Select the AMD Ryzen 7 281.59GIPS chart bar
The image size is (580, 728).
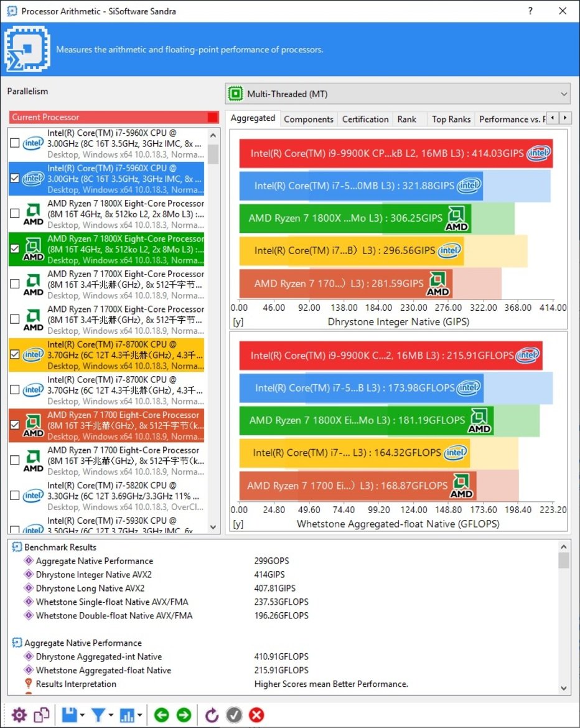345,284
